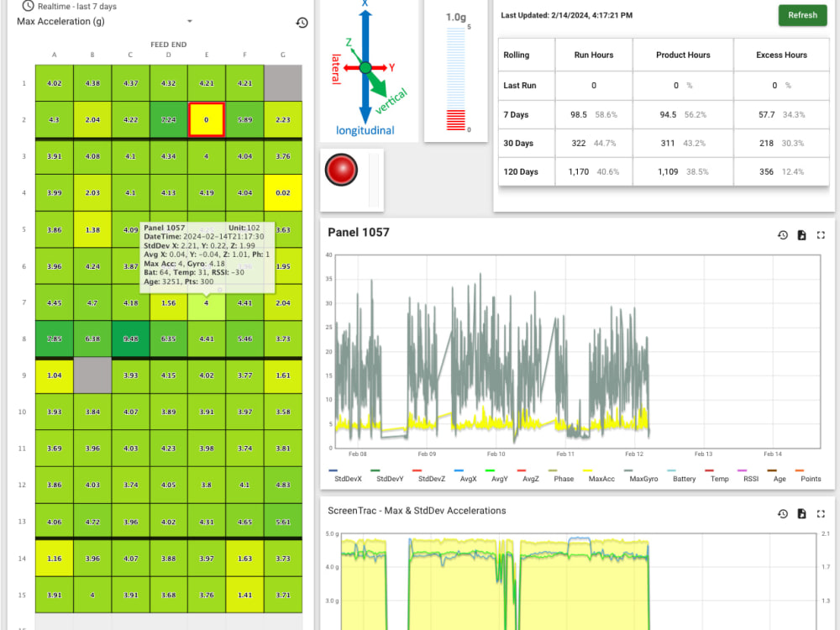Click the Run Hours column header
Image resolution: width=840 pixels, height=630 pixels.
coord(594,55)
